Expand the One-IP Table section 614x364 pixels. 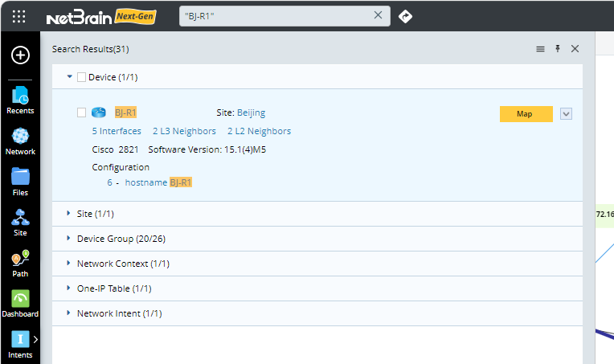(x=68, y=288)
